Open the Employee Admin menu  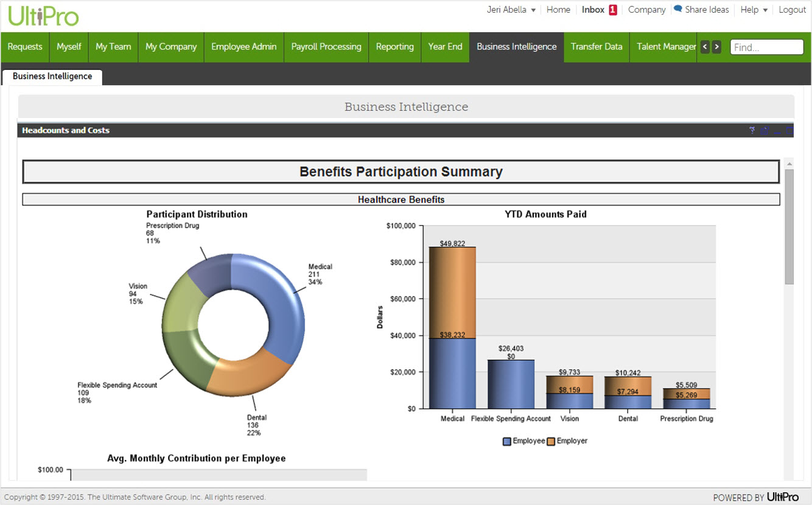coord(243,47)
